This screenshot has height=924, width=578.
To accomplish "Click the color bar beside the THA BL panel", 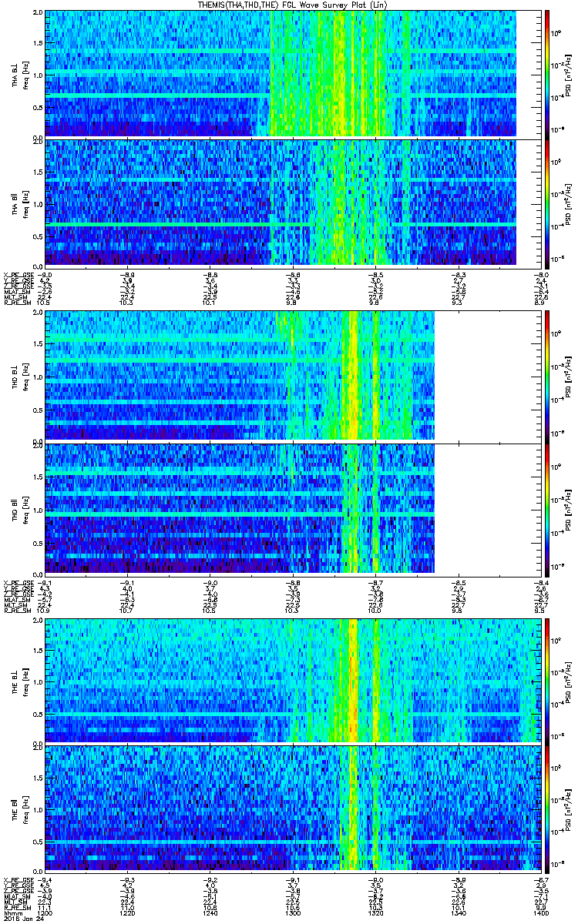I will (547, 73).
